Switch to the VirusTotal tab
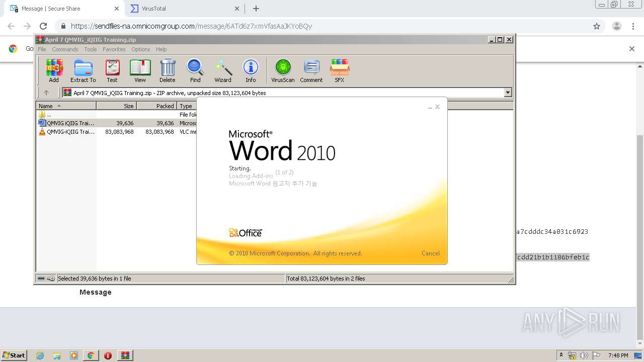This screenshot has width=644, height=362. tap(185, 9)
